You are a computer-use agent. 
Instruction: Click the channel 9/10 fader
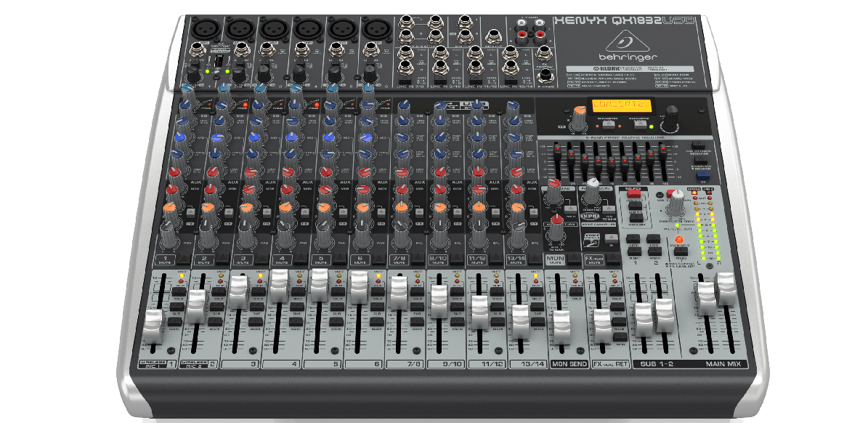point(439,301)
